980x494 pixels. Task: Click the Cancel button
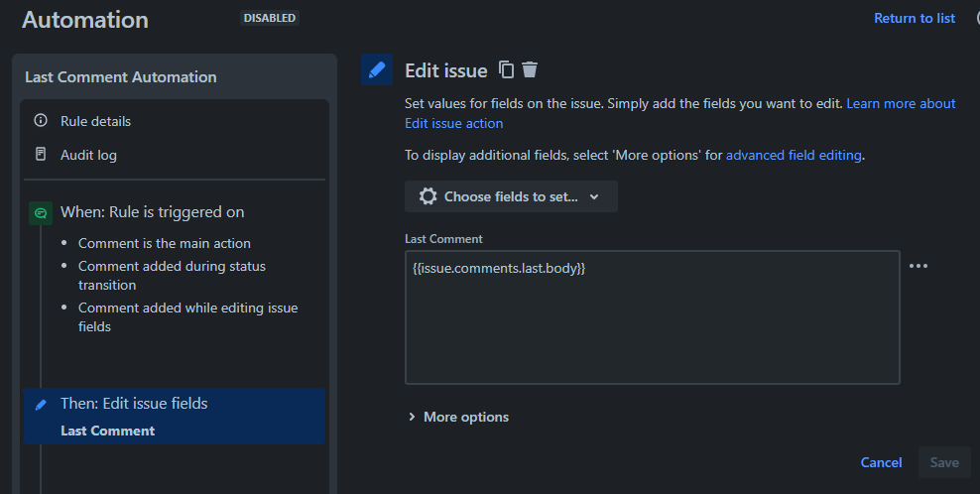[x=881, y=462]
